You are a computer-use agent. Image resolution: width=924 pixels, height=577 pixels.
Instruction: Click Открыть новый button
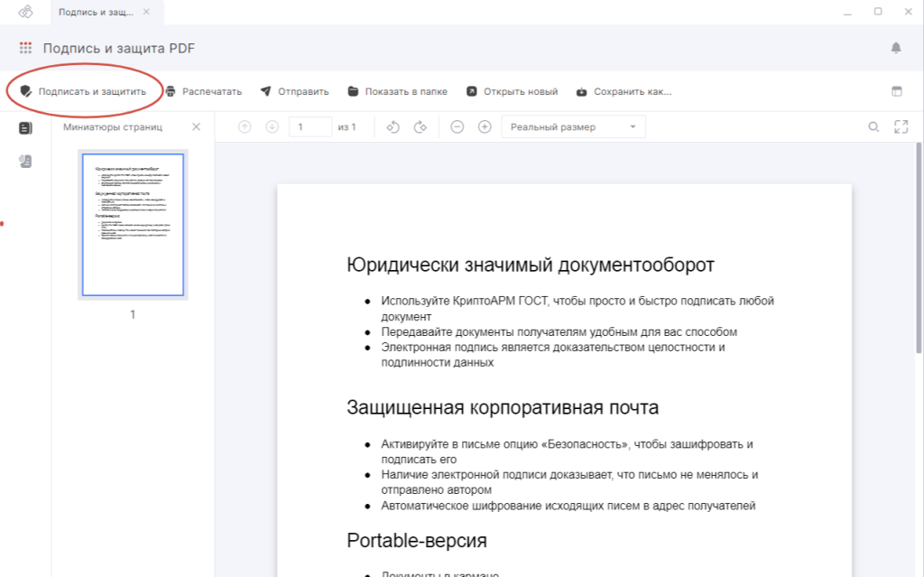click(x=513, y=91)
